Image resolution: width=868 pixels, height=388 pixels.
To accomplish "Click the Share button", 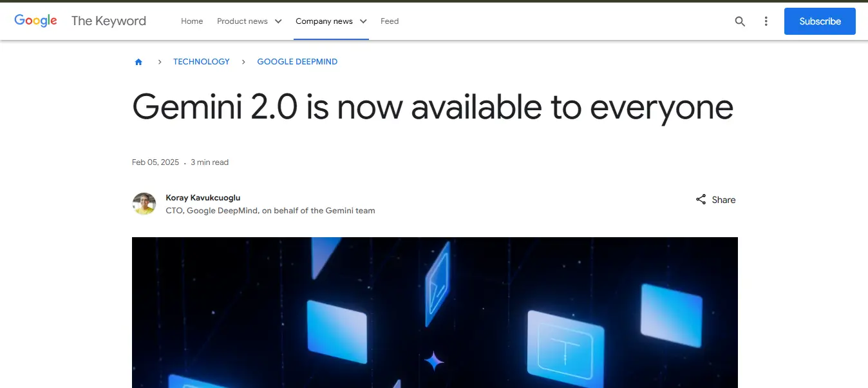I will click(715, 200).
